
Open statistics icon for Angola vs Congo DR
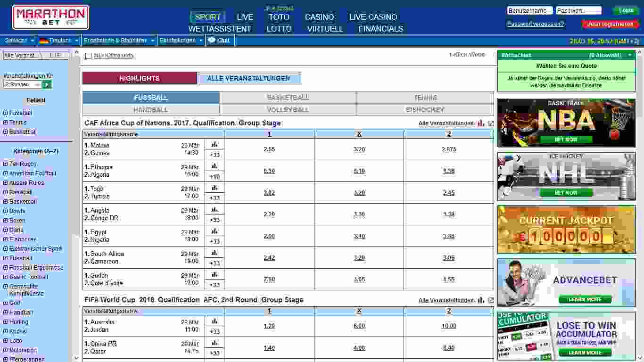pos(215,209)
